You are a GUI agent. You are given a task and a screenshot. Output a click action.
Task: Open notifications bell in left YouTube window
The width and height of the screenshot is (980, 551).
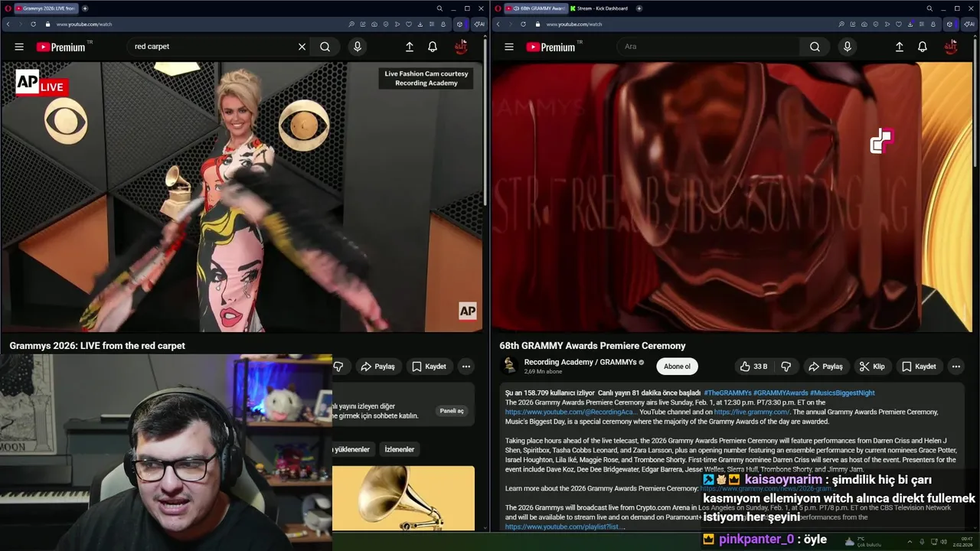click(x=433, y=47)
